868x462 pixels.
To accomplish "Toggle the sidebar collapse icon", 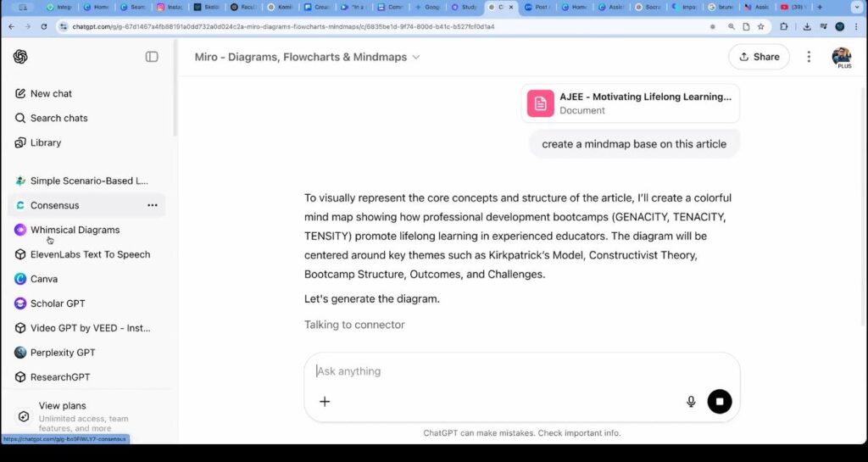I will pos(152,57).
